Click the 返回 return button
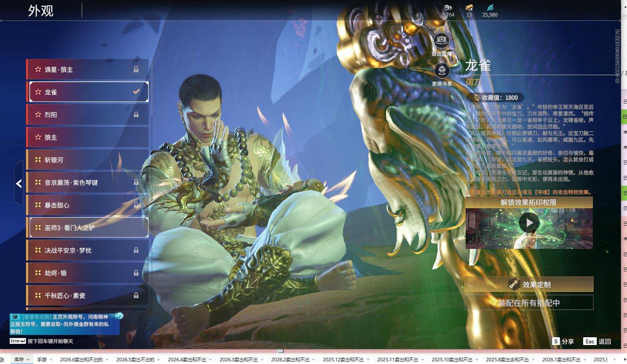The width and height of the screenshot is (627, 364). [598, 341]
